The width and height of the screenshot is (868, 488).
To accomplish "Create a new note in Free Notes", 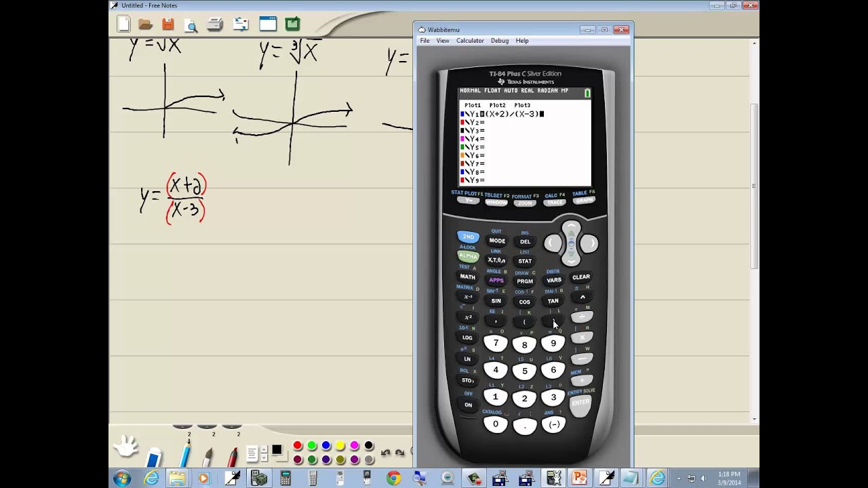I will pyautogui.click(x=123, y=24).
